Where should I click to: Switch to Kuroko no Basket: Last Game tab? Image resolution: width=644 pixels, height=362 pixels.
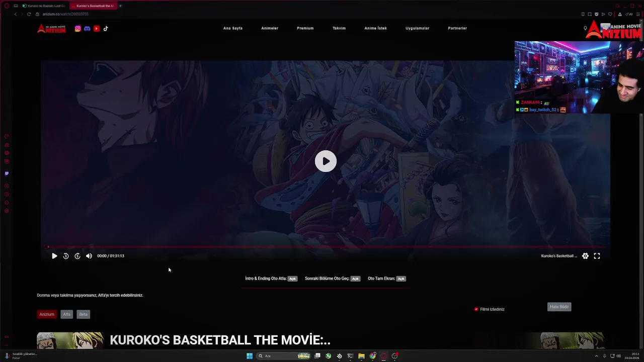click(x=44, y=6)
